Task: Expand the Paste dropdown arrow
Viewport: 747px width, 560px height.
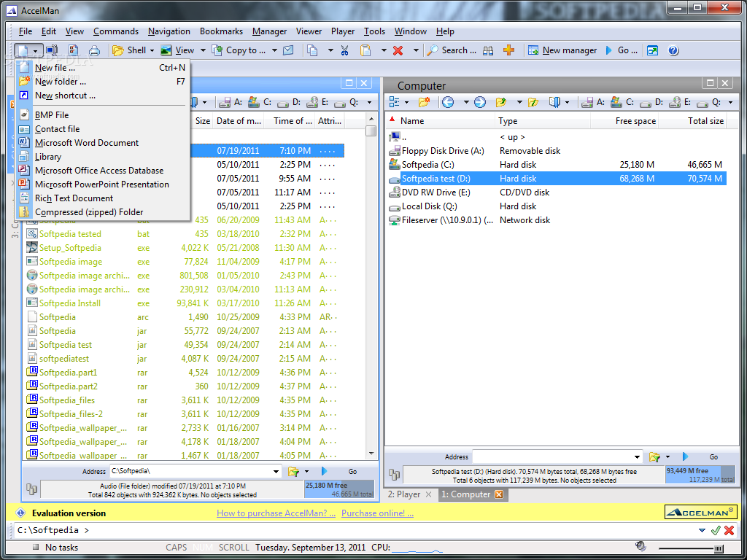Action: [x=384, y=50]
